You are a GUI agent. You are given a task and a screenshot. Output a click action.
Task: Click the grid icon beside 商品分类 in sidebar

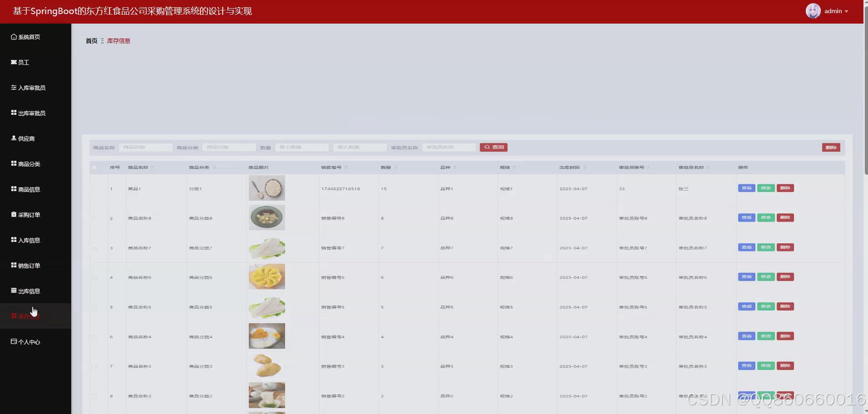click(14, 163)
